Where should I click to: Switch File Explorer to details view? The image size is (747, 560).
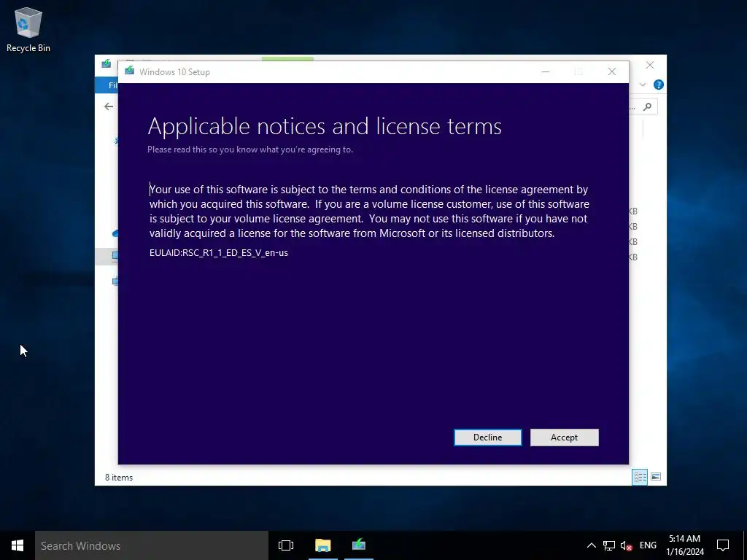pyautogui.click(x=640, y=477)
